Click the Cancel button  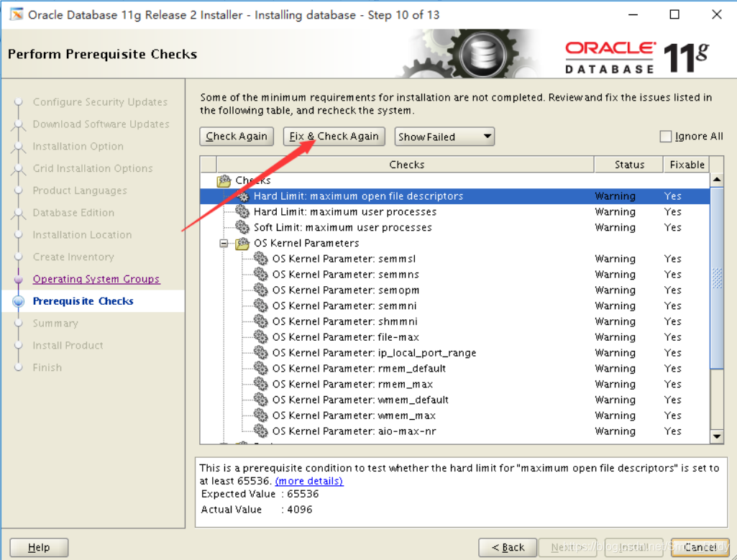coord(700,547)
